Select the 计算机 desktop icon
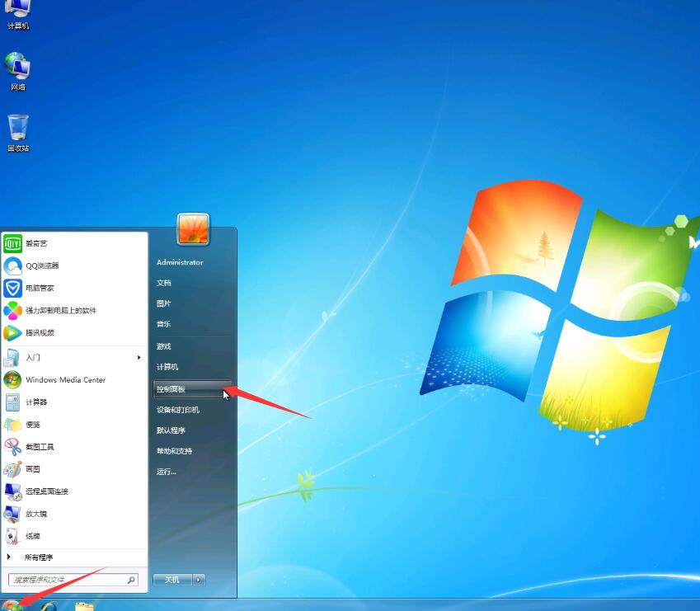Viewport: 700px width, 611px height. pos(18,14)
